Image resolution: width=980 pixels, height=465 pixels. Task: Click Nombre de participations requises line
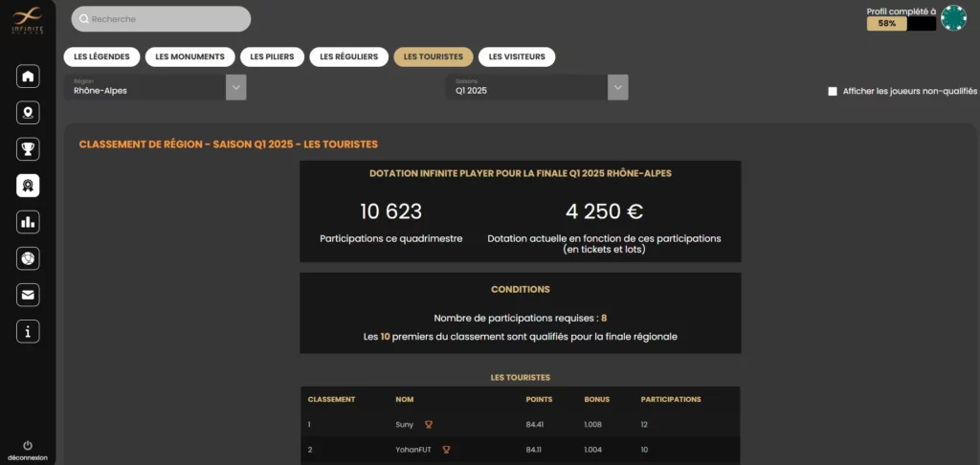tap(521, 318)
